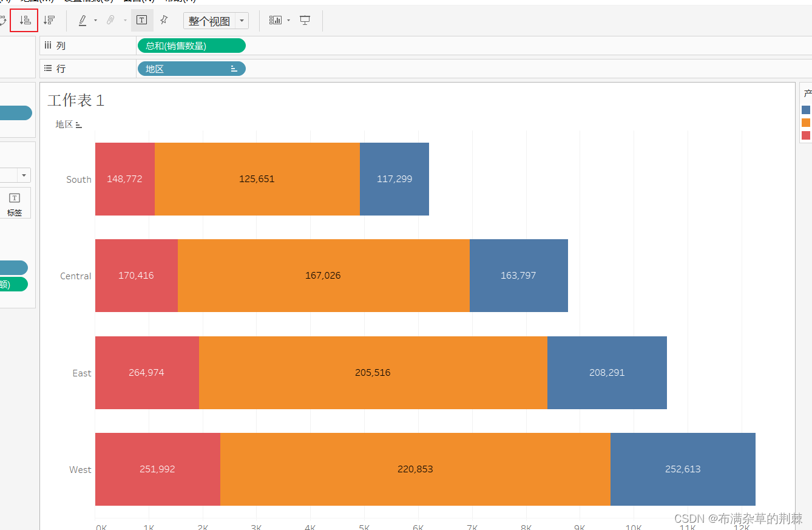
Task: Select the 总和(销售数量) pill on the columns shelf
Action: [192, 46]
